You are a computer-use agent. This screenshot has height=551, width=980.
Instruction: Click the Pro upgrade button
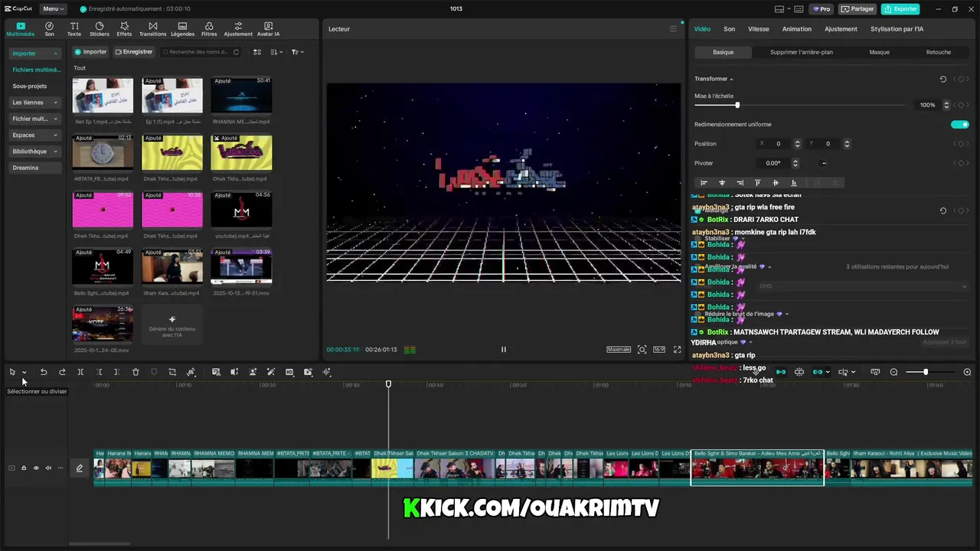[822, 9]
